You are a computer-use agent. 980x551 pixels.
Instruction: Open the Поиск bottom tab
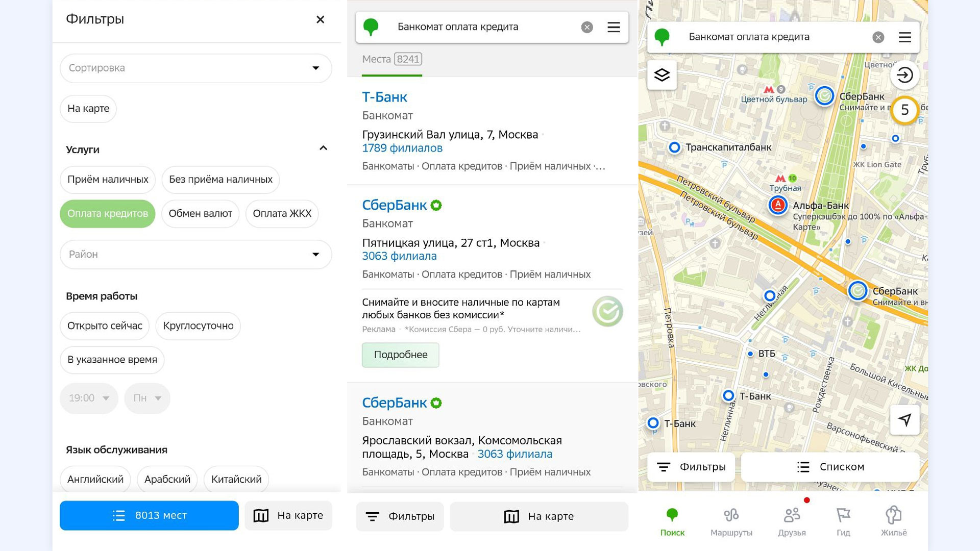tap(672, 521)
